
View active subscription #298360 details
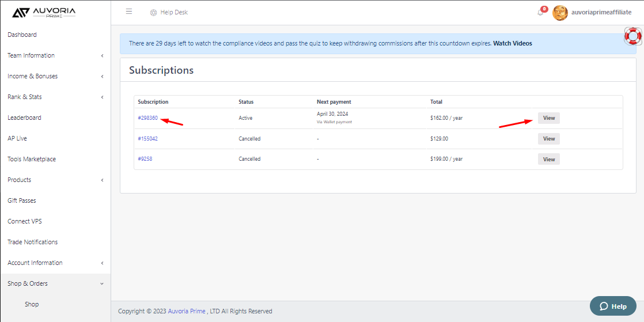pyautogui.click(x=548, y=118)
